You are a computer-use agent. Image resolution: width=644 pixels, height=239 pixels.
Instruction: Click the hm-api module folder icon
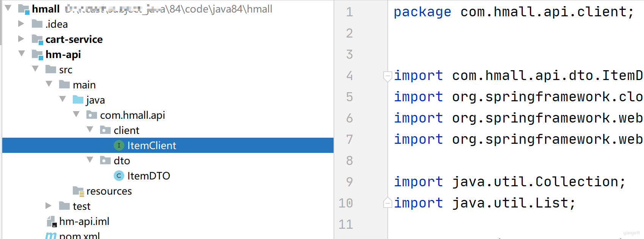(x=38, y=55)
